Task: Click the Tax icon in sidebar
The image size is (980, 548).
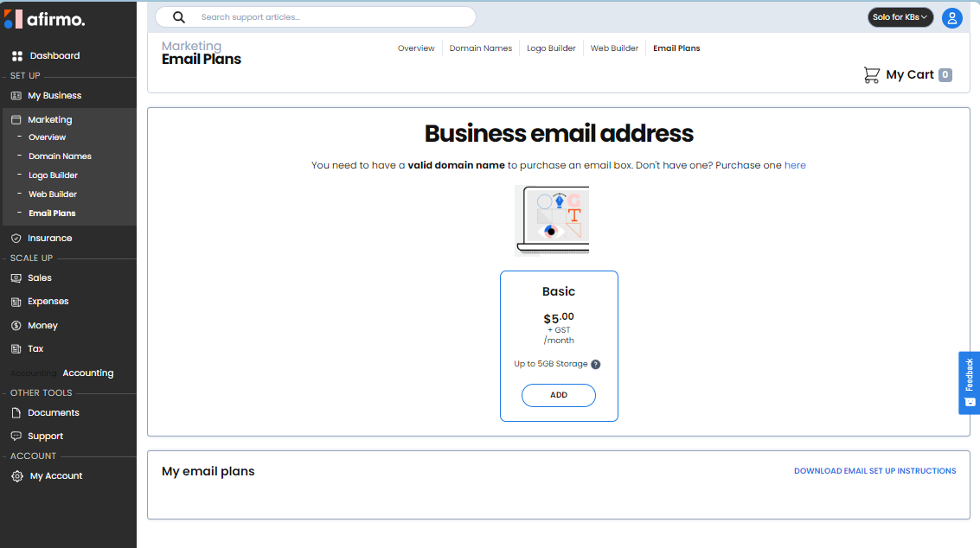Action: 16,348
